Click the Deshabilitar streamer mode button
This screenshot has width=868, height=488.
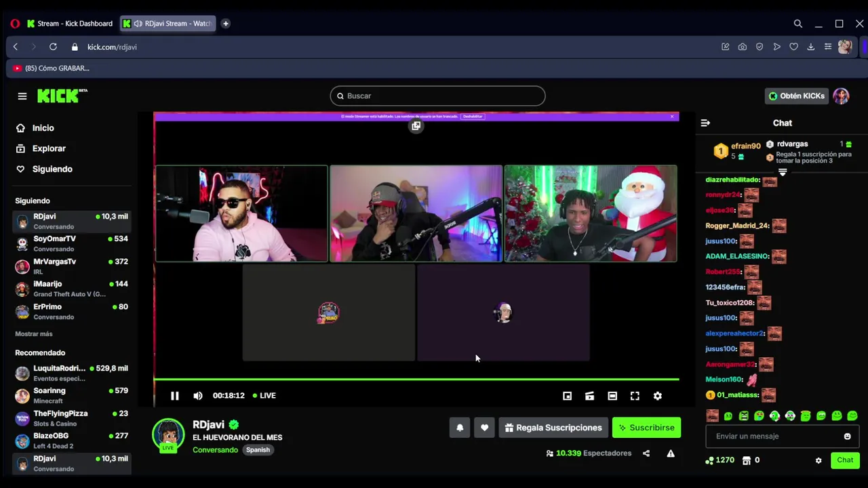[473, 117]
